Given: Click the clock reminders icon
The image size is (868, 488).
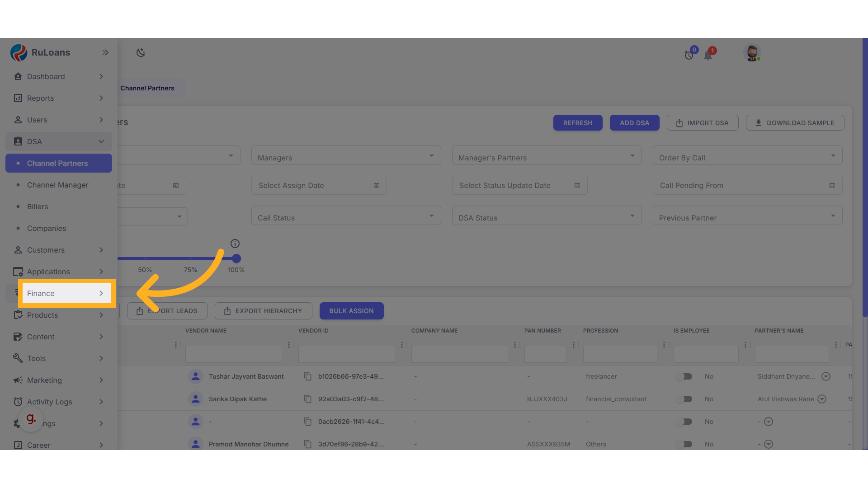Looking at the screenshot, I should (x=689, y=55).
